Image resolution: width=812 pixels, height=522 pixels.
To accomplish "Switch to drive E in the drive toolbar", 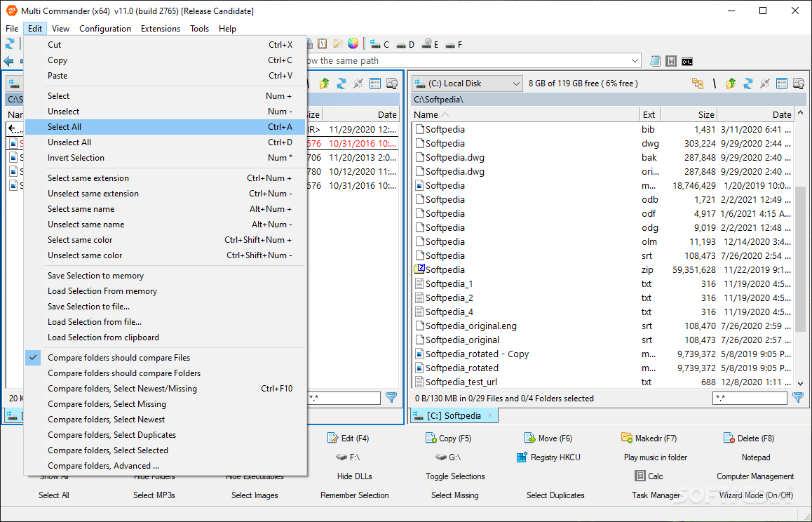I will click(x=430, y=45).
